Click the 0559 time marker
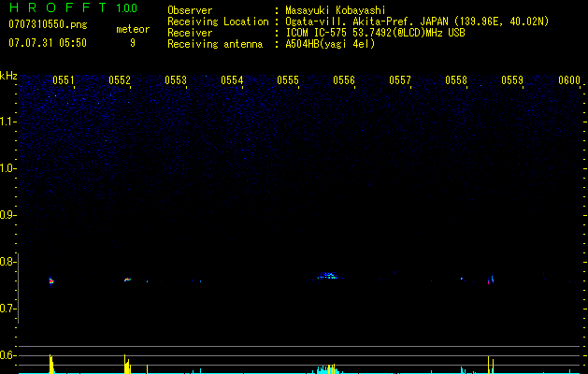The height and width of the screenshot is (374, 588). tap(512, 80)
